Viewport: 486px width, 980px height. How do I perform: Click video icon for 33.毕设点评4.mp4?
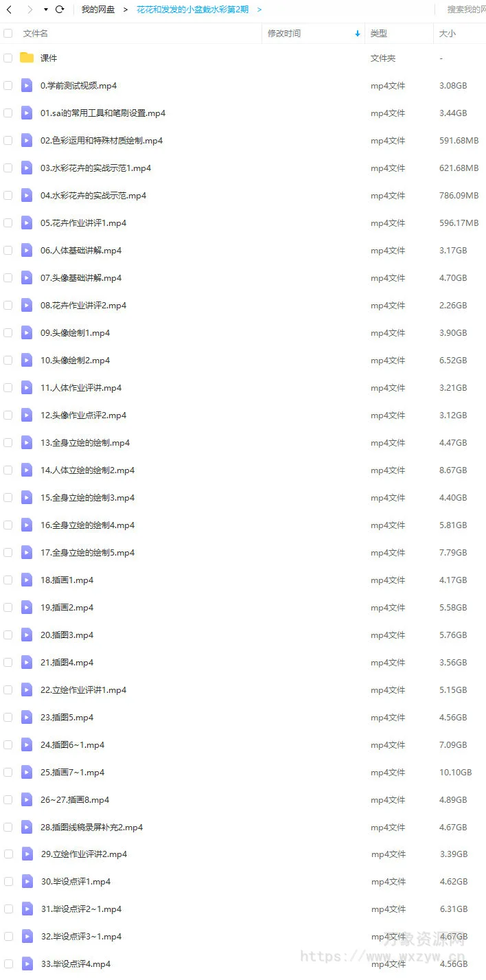27,964
